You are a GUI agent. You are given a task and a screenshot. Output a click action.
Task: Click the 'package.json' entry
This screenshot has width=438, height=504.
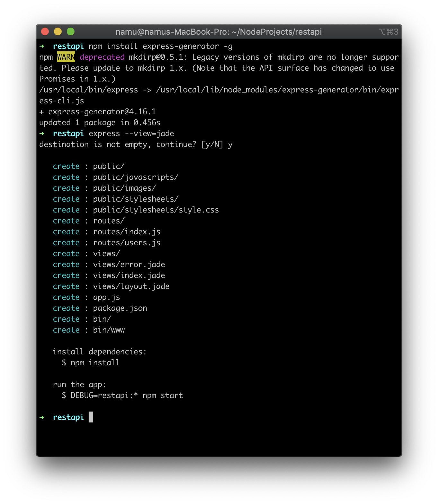tap(120, 308)
